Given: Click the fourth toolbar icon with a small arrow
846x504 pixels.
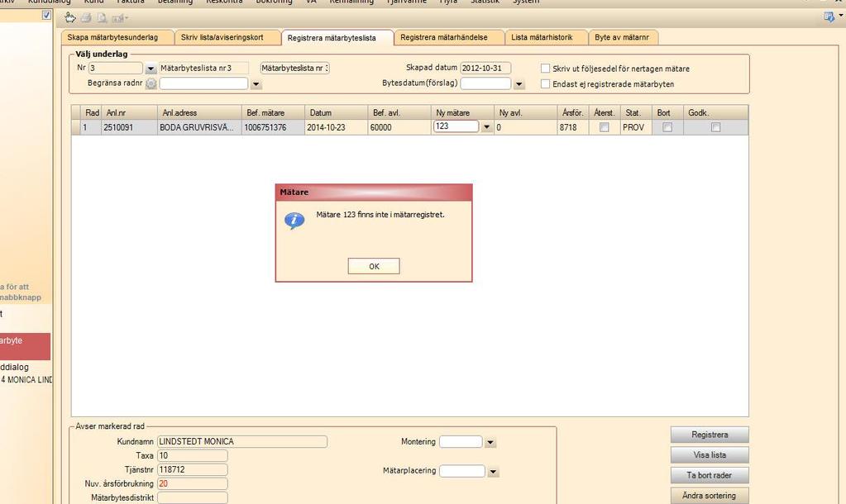Looking at the screenshot, I should (x=119, y=18).
